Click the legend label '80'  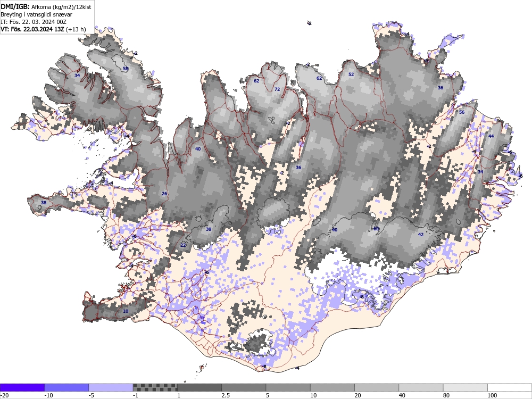pos(446,395)
